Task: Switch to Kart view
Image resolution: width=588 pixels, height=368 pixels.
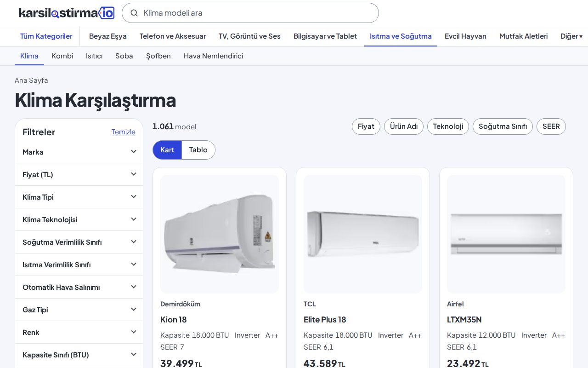Action: click(167, 150)
